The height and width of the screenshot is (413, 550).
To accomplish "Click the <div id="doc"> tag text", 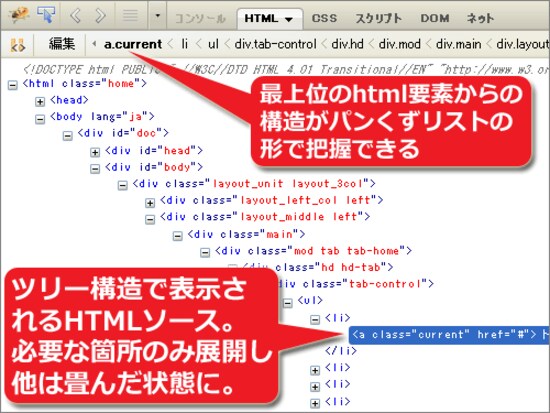I will point(123,133).
